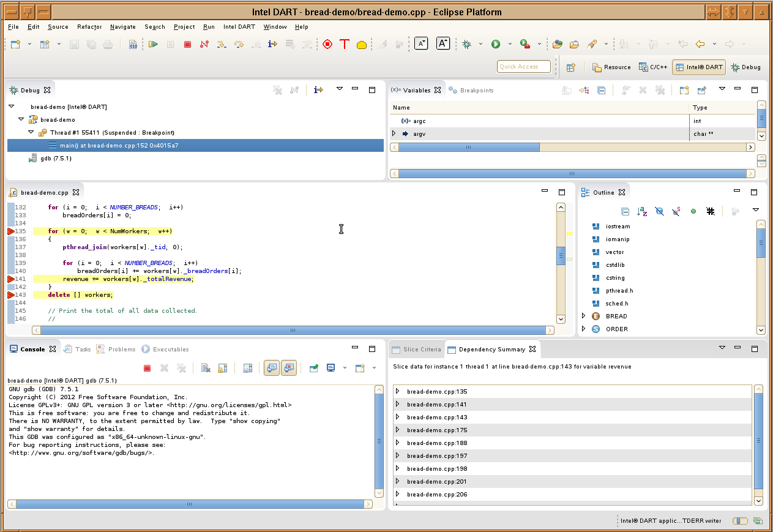Open the Debug perspective button
Image resolution: width=773 pixels, height=532 pixels.
coord(745,67)
